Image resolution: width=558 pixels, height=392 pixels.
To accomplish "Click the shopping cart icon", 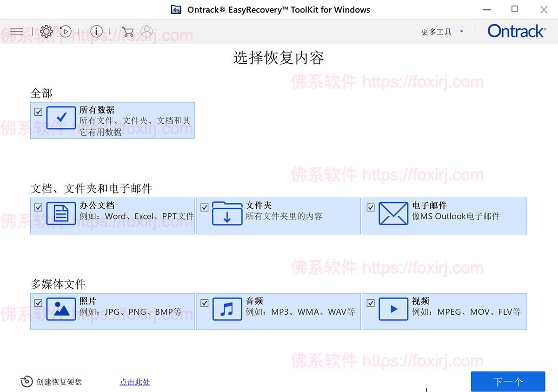I will pyautogui.click(x=127, y=31).
